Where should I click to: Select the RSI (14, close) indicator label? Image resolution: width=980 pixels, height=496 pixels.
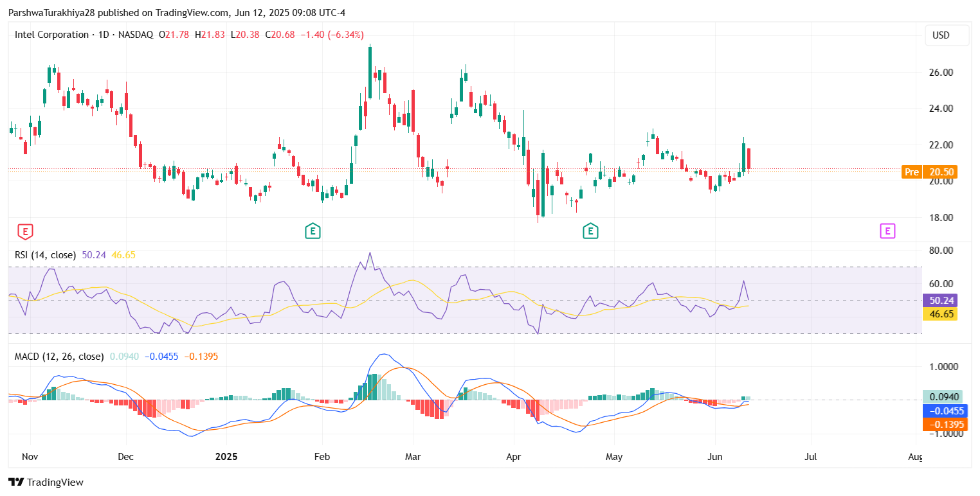click(x=45, y=255)
